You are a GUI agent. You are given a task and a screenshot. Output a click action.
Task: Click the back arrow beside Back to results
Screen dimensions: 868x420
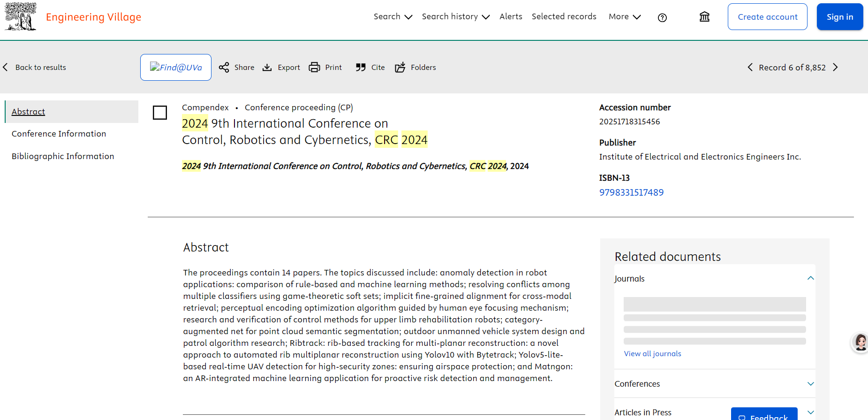click(6, 67)
